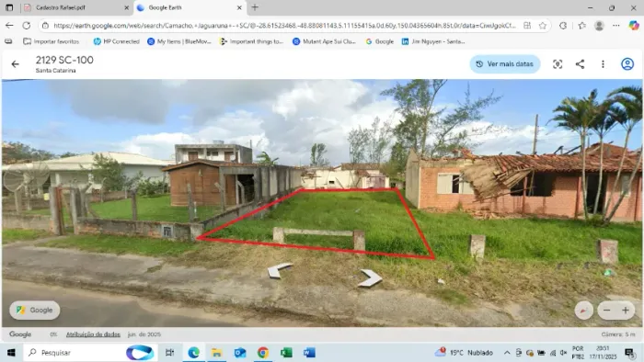Open the 'Mutant Ape Sui Clu...' bookmark
The image size is (644, 362).
pos(324,41)
